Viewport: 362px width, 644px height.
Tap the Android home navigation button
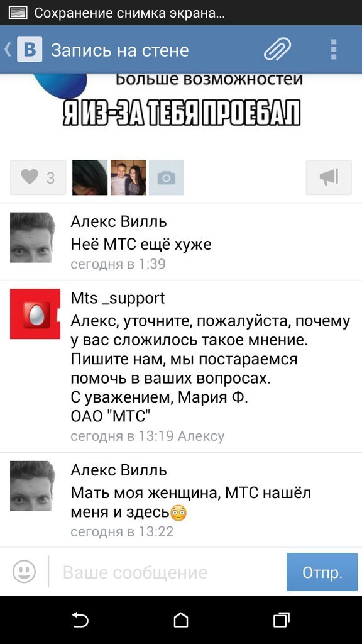[x=181, y=619]
